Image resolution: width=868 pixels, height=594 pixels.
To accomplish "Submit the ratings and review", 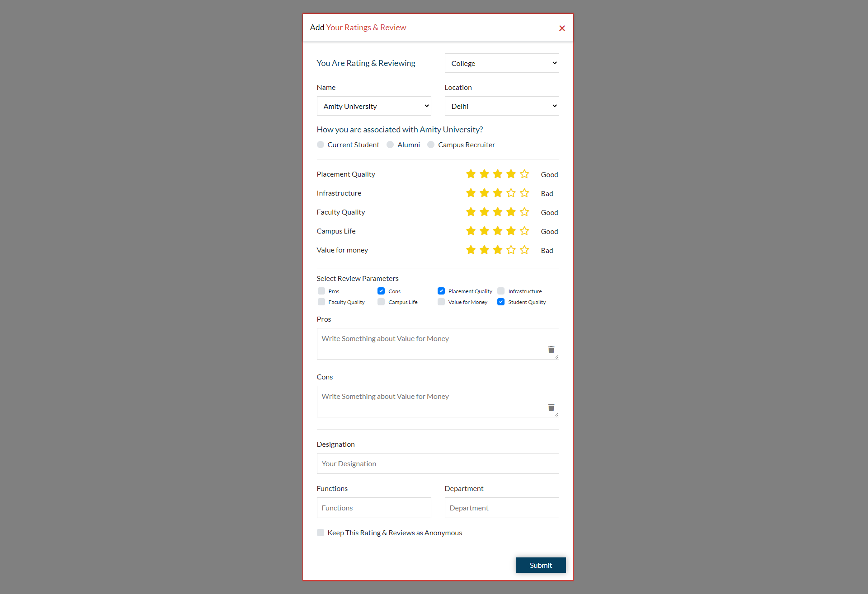I will [541, 565].
